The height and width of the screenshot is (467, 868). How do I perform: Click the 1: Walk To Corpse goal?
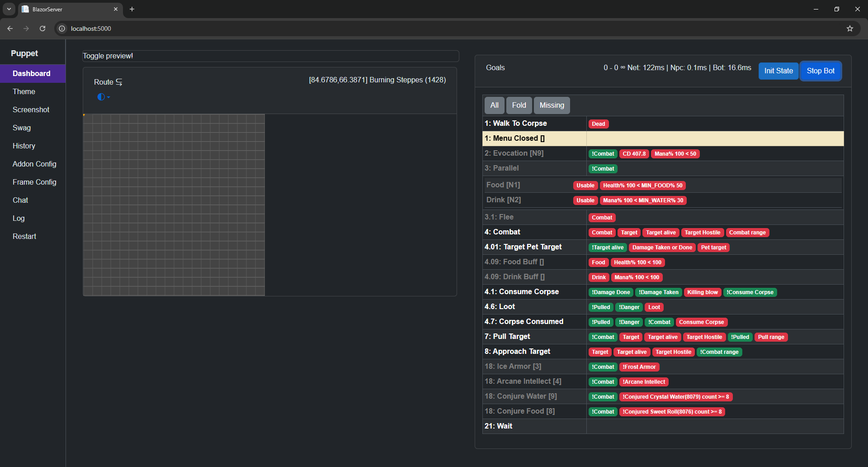pos(515,123)
